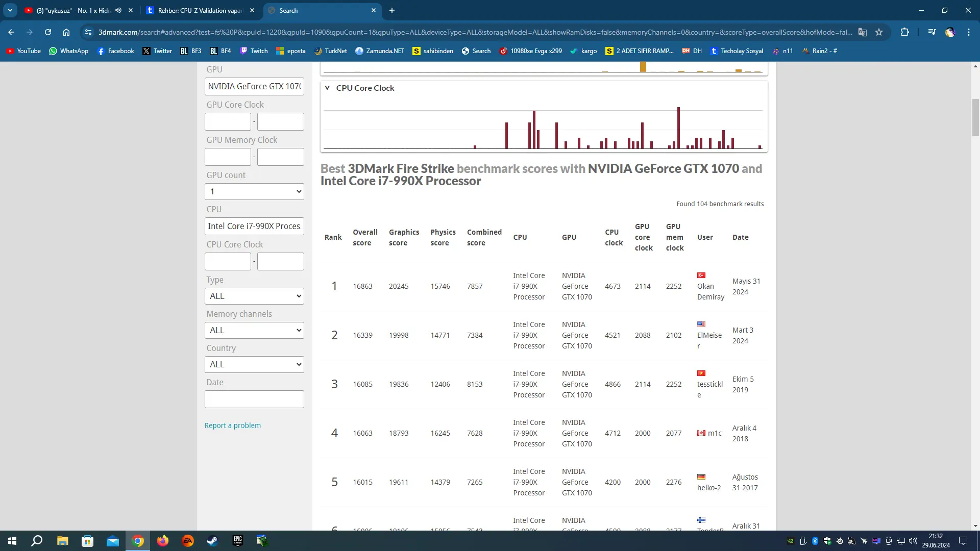Image resolution: width=980 pixels, height=551 pixels.
Task: Launch Steam from taskbar
Action: [x=212, y=541]
